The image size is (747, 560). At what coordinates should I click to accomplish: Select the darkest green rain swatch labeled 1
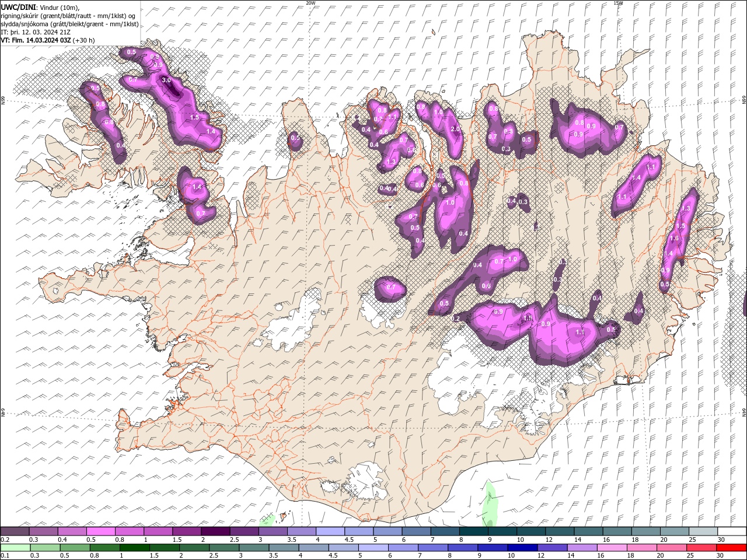pos(134,548)
